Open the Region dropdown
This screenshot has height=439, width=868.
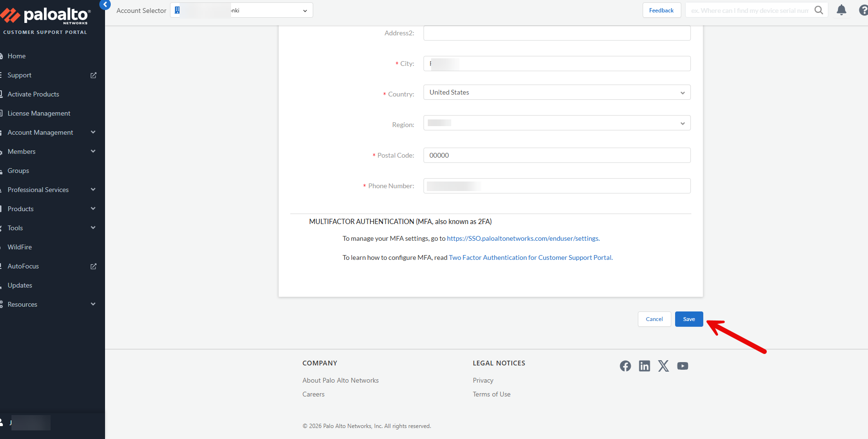point(557,123)
